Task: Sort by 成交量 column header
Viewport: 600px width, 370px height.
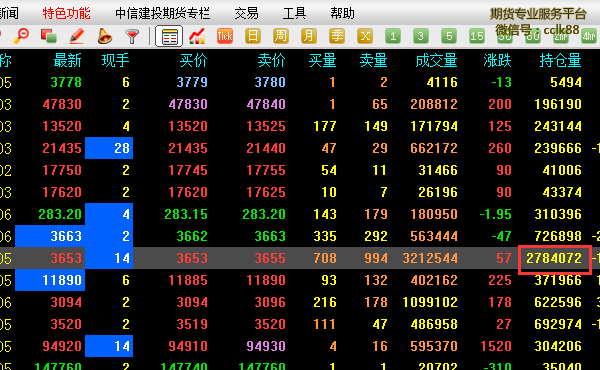Action: click(436, 60)
